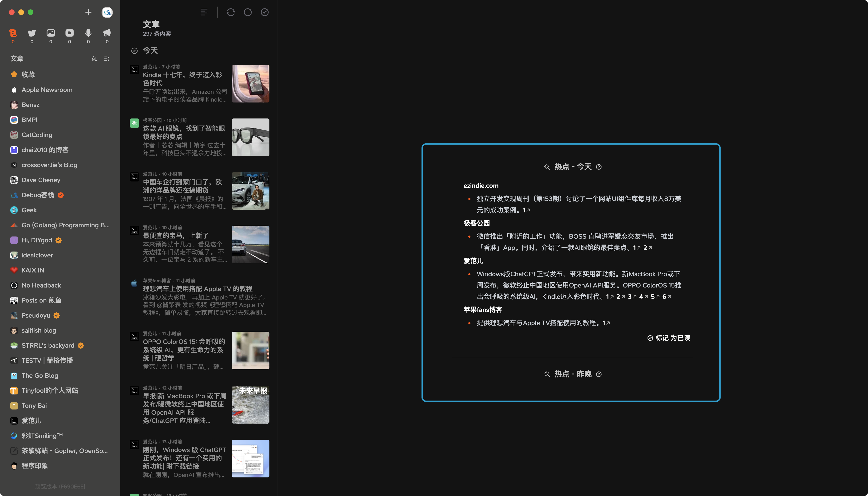Switch to the videos feed view
The image size is (868, 496).
coord(70,33)
